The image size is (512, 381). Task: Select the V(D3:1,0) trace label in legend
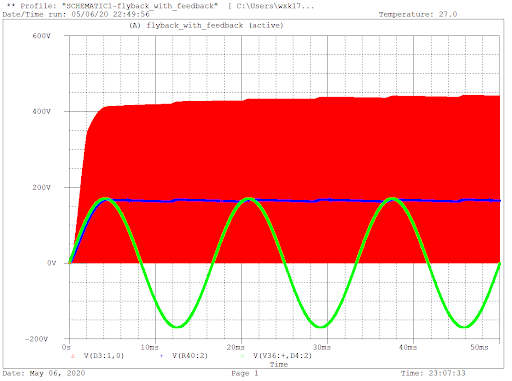click(x=104, y=356)
